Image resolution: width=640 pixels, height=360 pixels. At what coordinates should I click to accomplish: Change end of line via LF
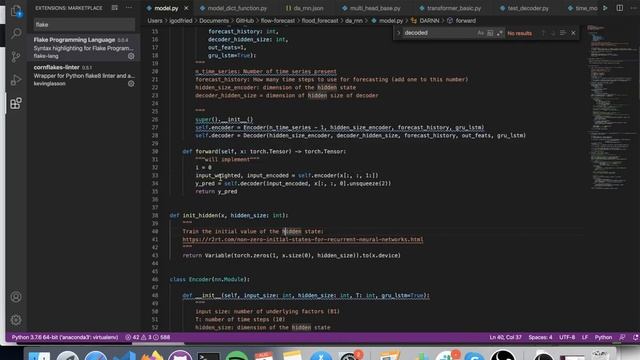pyautogui.click(x=584, y=338)
